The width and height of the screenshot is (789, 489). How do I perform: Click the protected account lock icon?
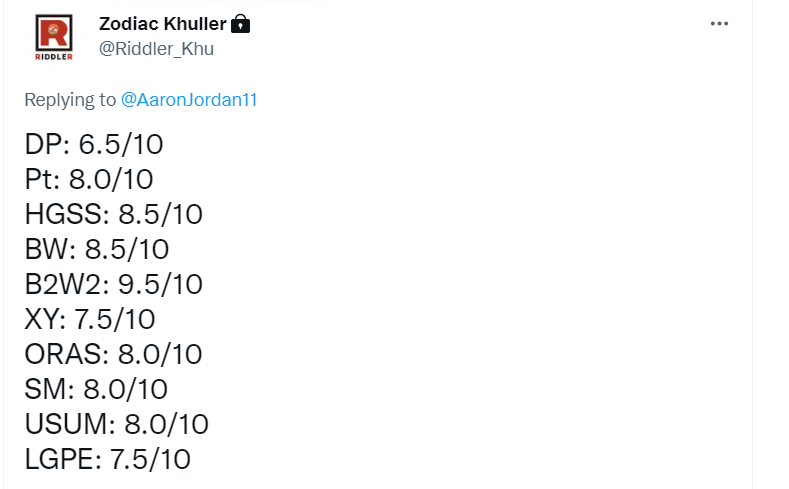240,23
